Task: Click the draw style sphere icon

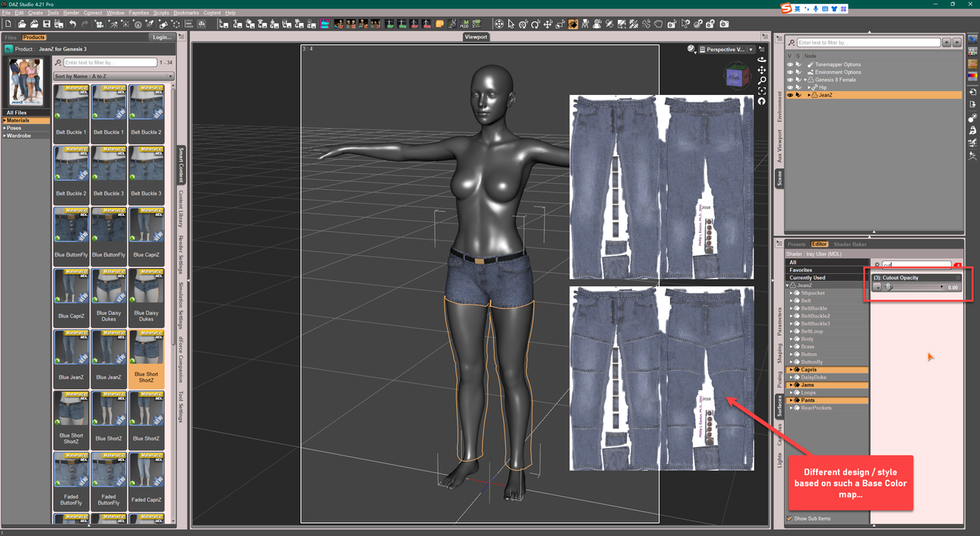Action: click(x=691, y=48)
